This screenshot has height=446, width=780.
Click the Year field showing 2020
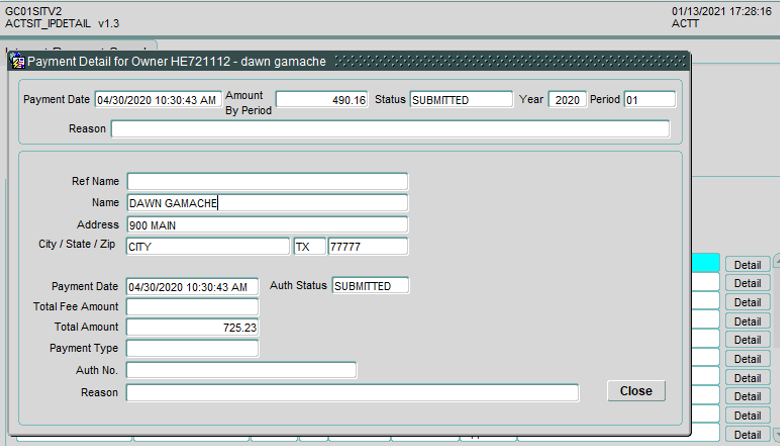pos(567,100)
